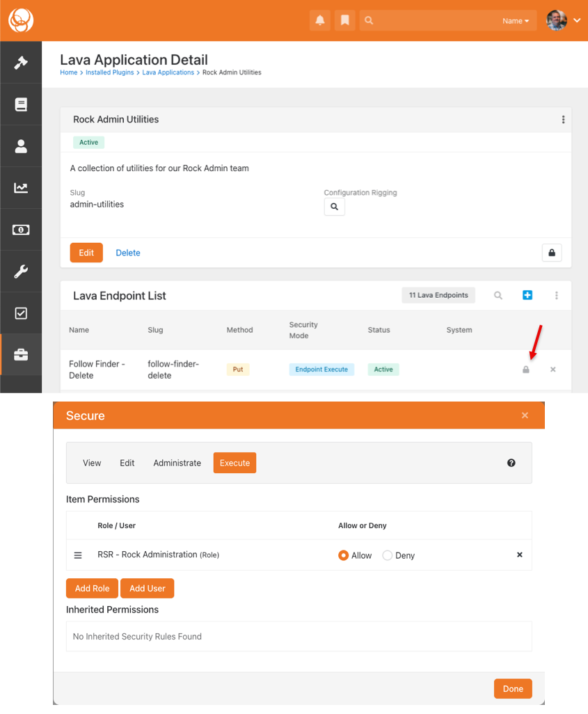Select the Allow radio button
Image resolution: width=588 pixels, height=714 pixels.
(343, 555)
